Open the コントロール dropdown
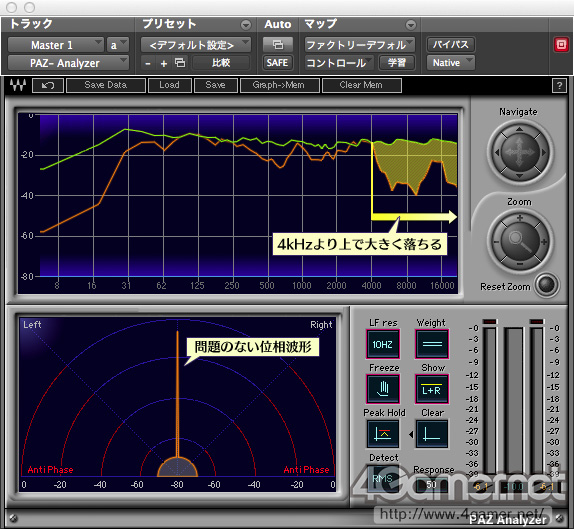Image resolution: width=574 pixels, height=529 pixels. tap(339, 63)
